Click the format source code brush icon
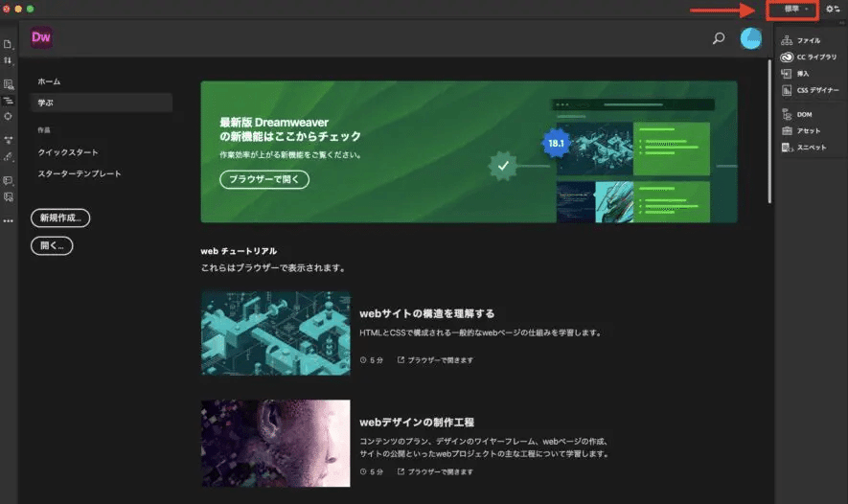848x504 pixels. [x=8, y=157]
